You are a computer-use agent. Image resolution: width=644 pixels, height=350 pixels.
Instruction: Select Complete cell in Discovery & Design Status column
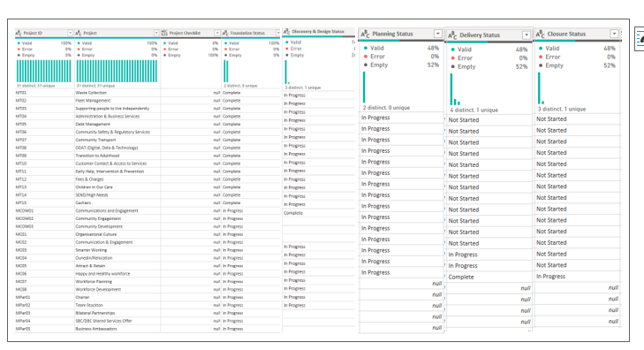(x=319, y=213)
